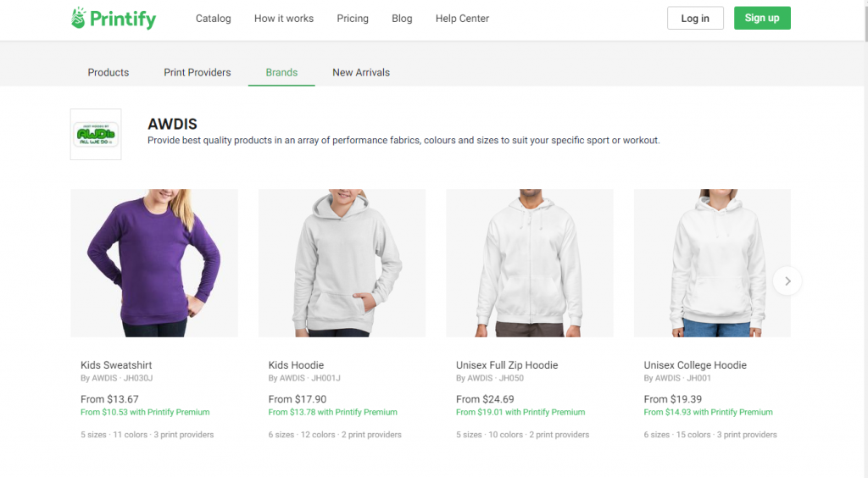Open the Pricing page
Viewport: 868px width, 478px height.
(353, 19)
